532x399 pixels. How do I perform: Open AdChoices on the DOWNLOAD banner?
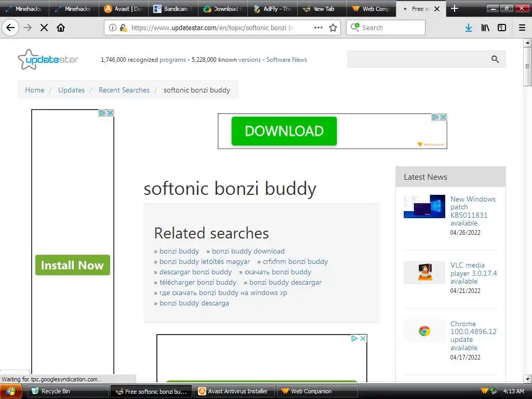435,117
